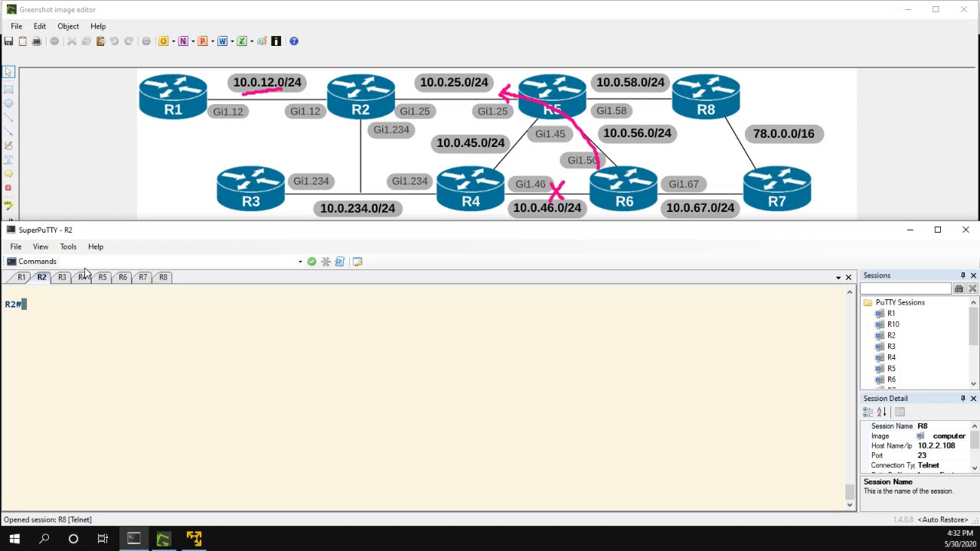Viewport: 980px width, 551px height.
Task: Print the image from Greenshot toolbar
Action: 36,41
